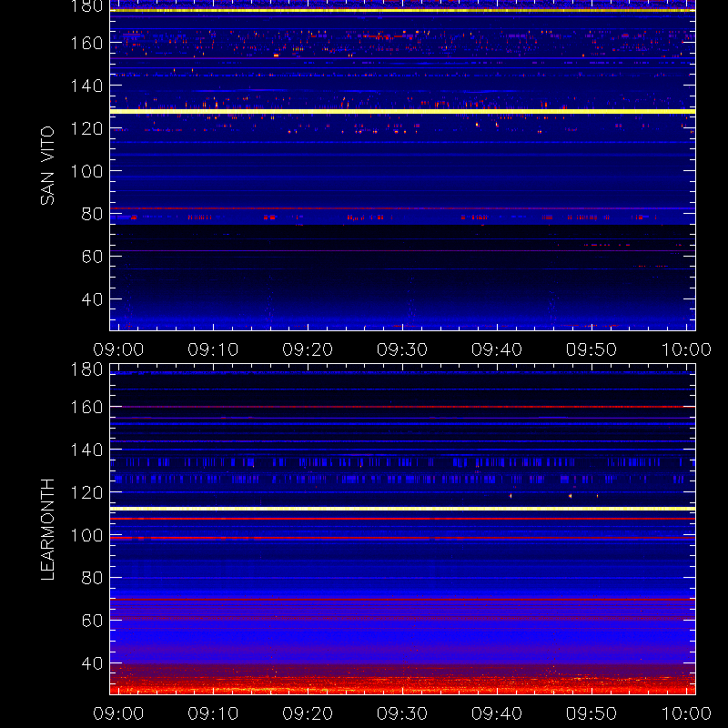Select the 120 tick label on LEARMONTH plot
The image size is (728, 728).
click(x=86, y=492)
